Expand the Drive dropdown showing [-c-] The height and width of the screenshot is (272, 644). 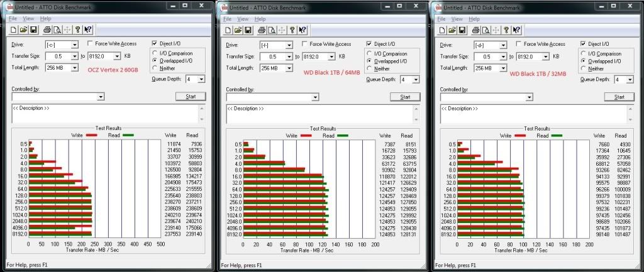(x=74, y=45)
